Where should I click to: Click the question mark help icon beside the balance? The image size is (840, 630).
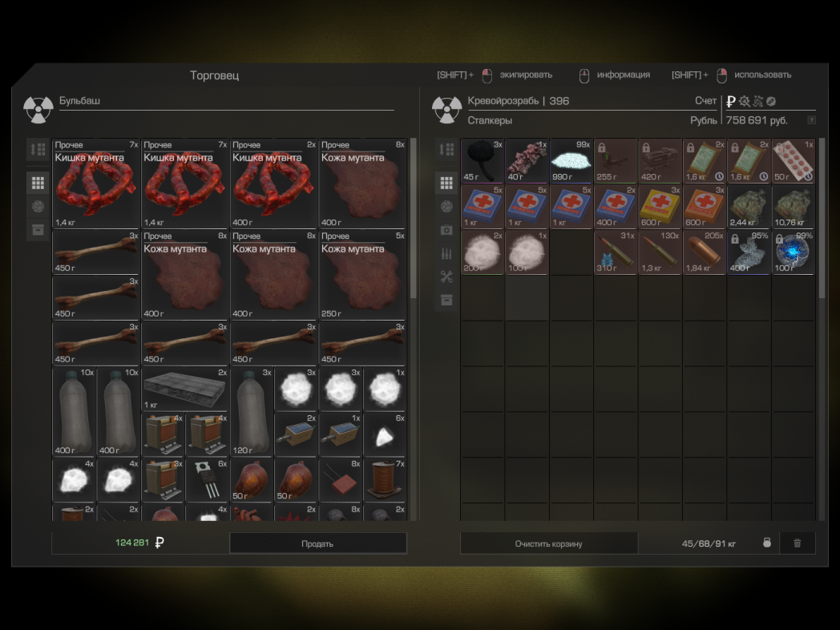(811, 120)
